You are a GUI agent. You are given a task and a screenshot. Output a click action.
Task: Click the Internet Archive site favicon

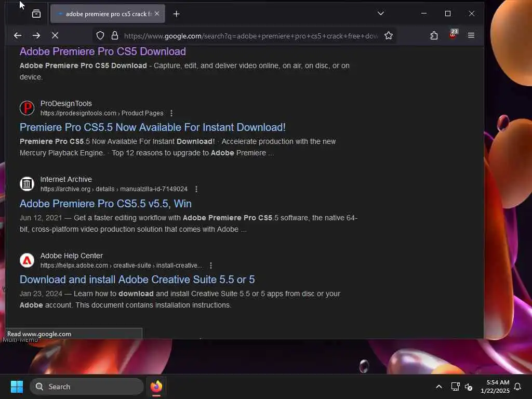click(x=27, y=184)
